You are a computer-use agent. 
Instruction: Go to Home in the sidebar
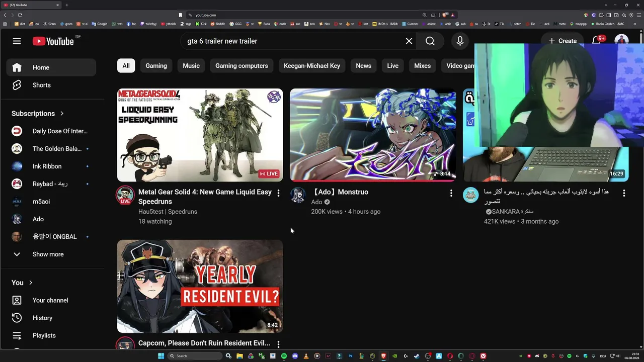click(51, 67)
